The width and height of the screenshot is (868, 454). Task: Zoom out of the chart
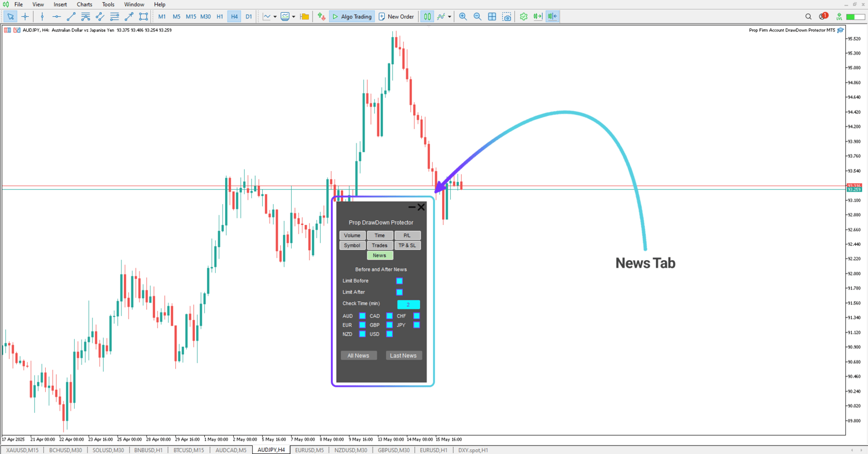477,17
